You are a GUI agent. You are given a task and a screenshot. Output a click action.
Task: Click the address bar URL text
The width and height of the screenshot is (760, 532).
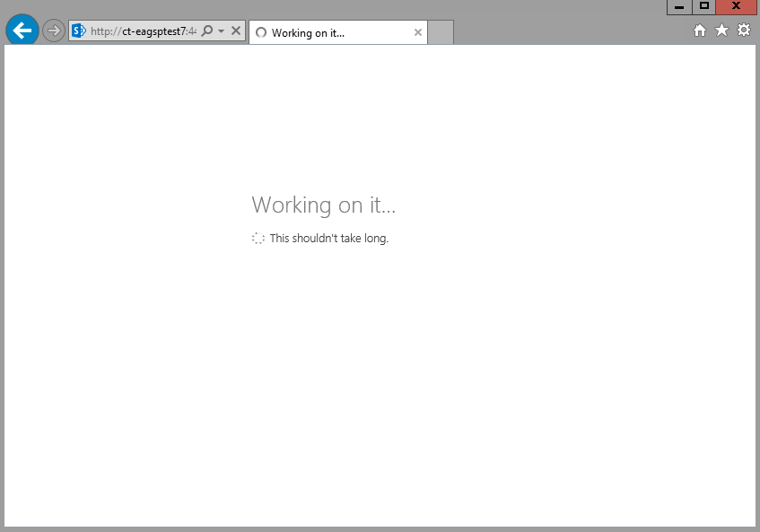pos(144,31)
